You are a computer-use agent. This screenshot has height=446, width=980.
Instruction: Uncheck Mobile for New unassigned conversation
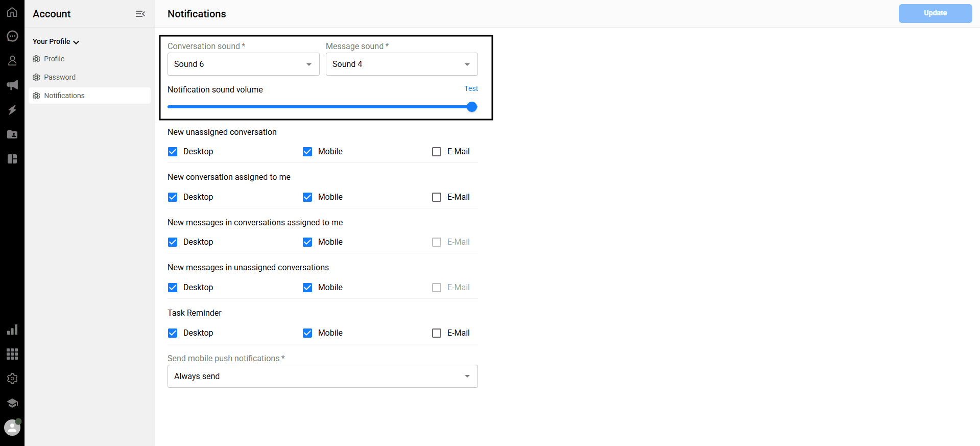pos(307,152)
